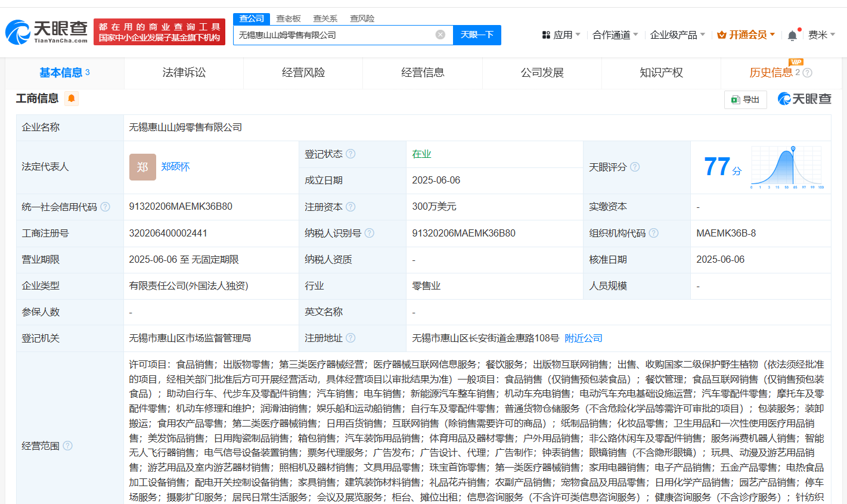Select the 查老板 search tab
847x504 pixels.
pos(288,18)
